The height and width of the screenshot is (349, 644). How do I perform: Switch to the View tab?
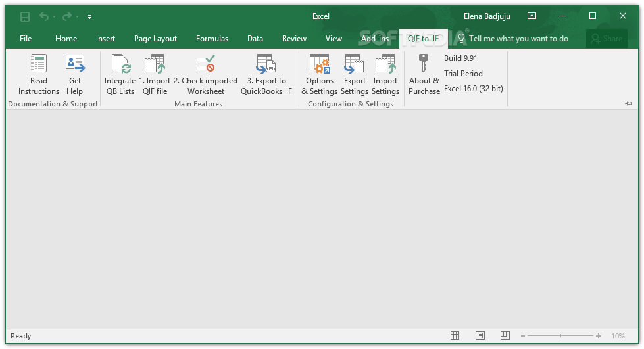[334, 39]
